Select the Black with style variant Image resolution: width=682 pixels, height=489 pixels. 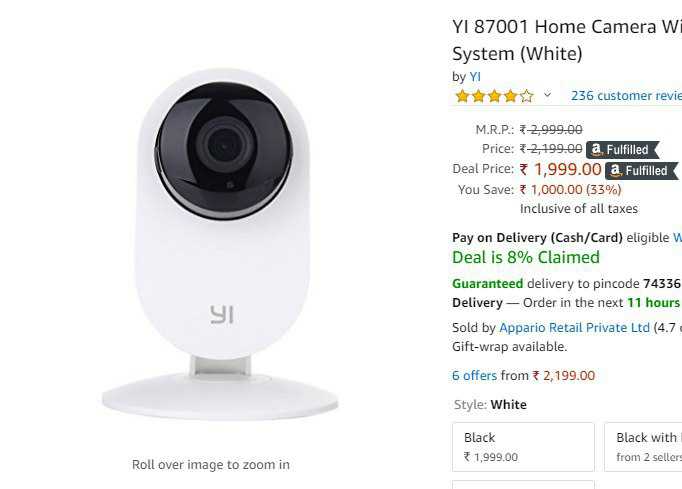pos(643,447)
